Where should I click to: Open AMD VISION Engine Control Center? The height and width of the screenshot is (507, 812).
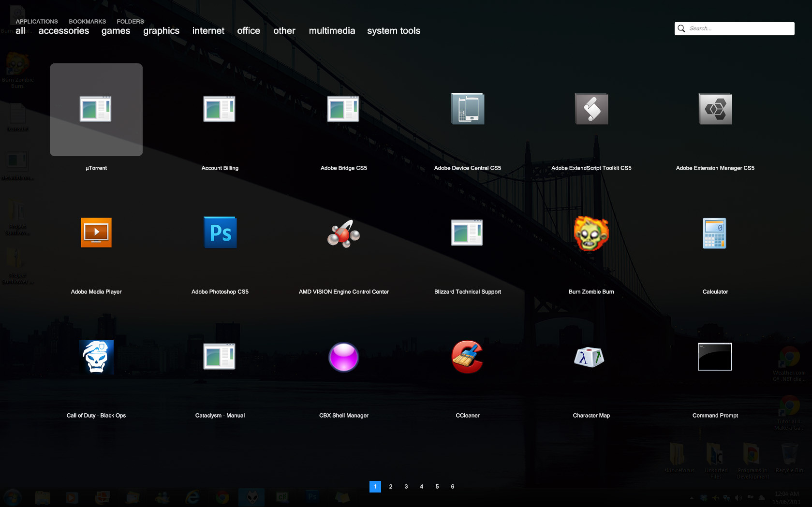pyautogui.click(x=344, y=233)
